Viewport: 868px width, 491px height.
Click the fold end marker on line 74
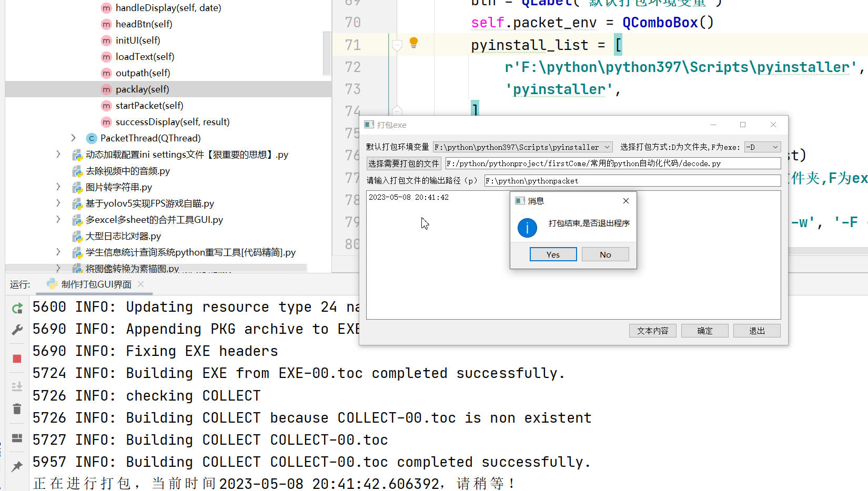pyautogui.click(x=397, y=110)
